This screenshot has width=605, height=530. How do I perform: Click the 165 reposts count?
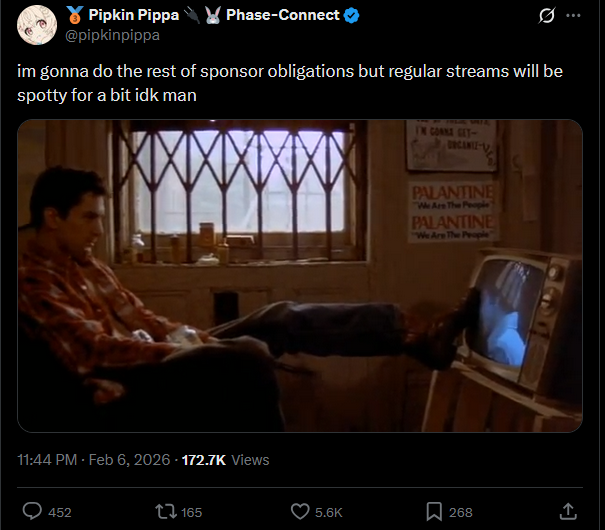(x=191, y=512)
